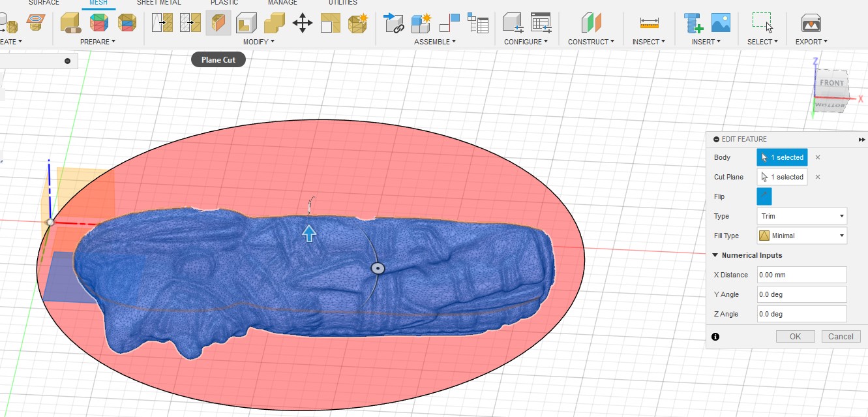
Task: Click the Construct plane icon
Action: (591, 23)
